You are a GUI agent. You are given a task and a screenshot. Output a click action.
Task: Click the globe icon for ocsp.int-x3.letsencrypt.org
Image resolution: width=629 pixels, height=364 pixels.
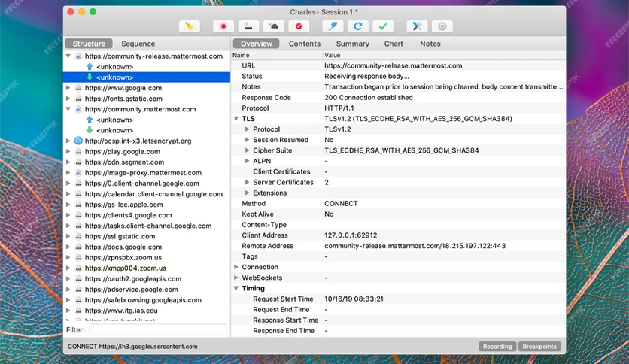(x=78, y=141)
